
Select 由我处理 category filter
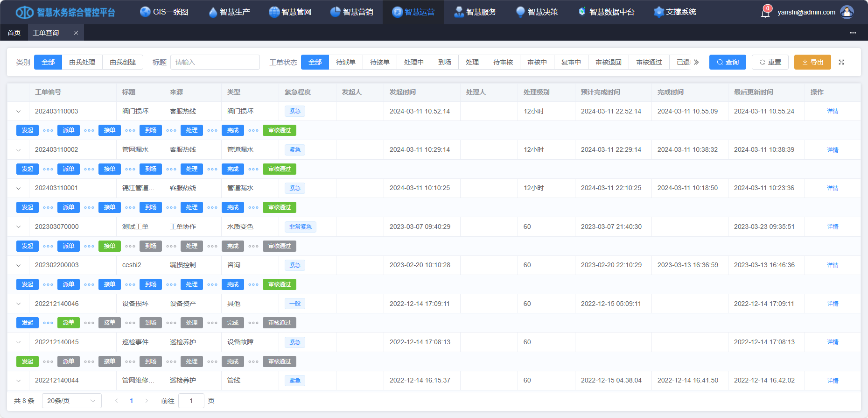[x=82, y=62]
